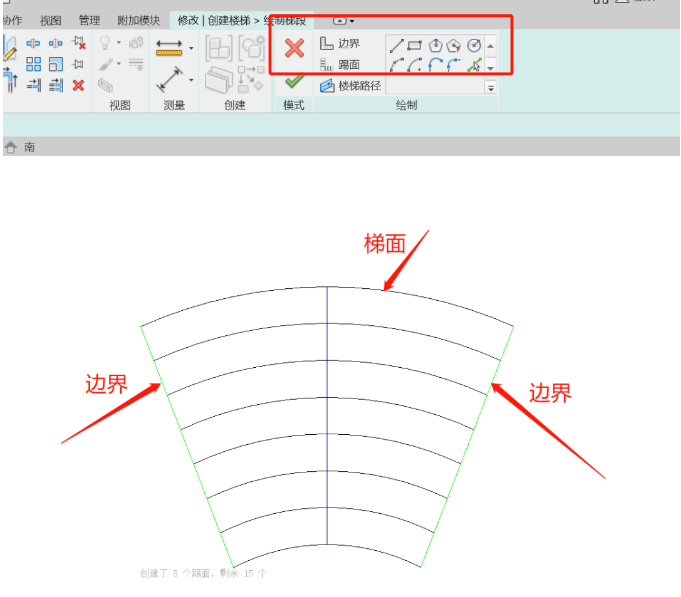
Task: Click the Displace Elements icon
Action: point(136,43)
